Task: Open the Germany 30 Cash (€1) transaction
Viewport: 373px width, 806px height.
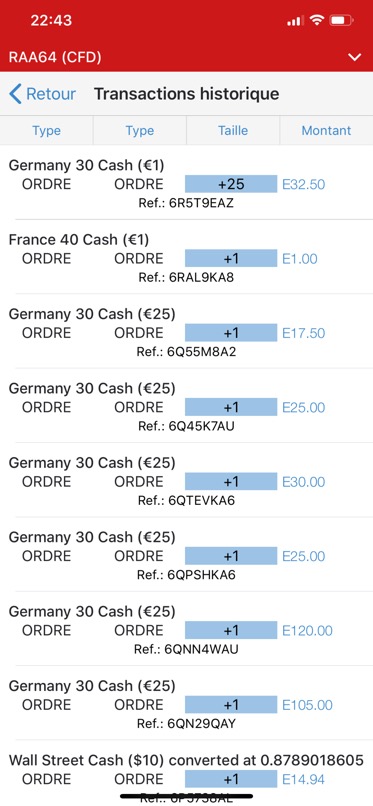Action: pyautogui.click(x=186, y=183)
